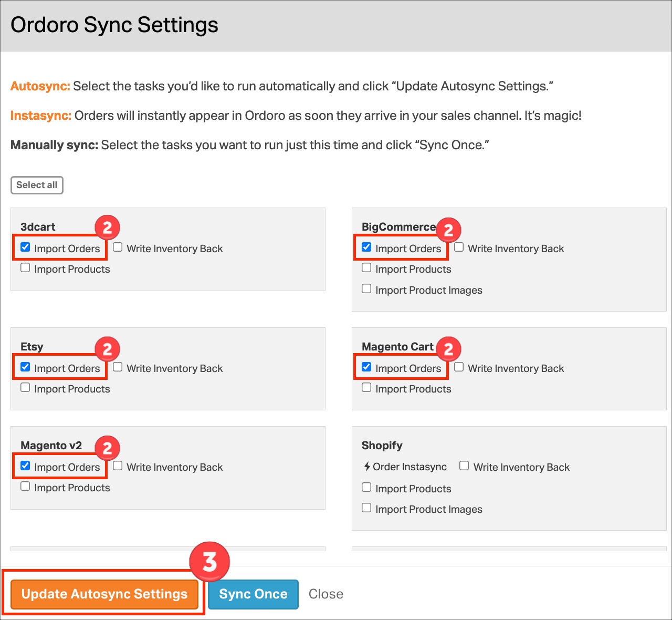Click the BigCommerce section heading
672x620 pixels.
(399, 227)
